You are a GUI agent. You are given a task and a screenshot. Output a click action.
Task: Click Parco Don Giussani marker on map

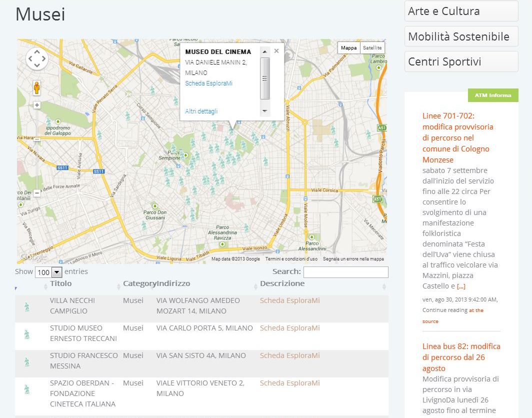(155, 206)
